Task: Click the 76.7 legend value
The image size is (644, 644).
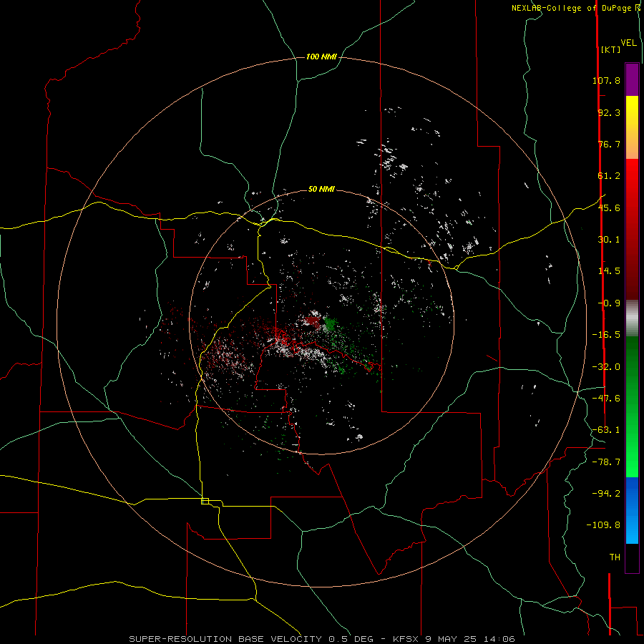Action: click(x=609, y=144)
